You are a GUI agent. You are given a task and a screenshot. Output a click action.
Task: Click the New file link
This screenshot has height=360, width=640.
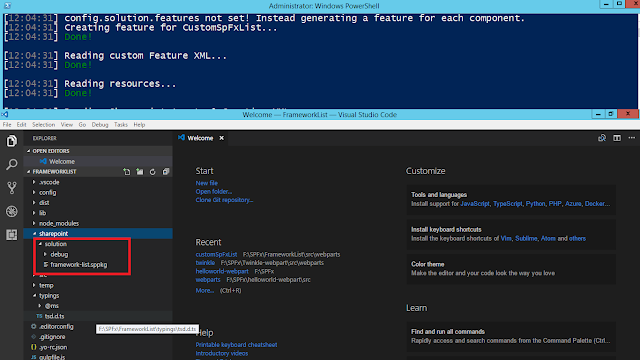click(207, 183)
